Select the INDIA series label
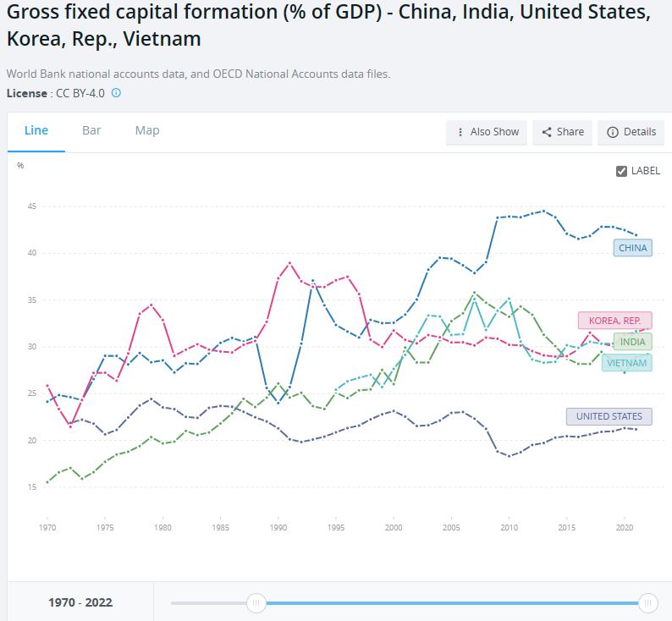This screenshot has height=621, width=672. point(632,342)
